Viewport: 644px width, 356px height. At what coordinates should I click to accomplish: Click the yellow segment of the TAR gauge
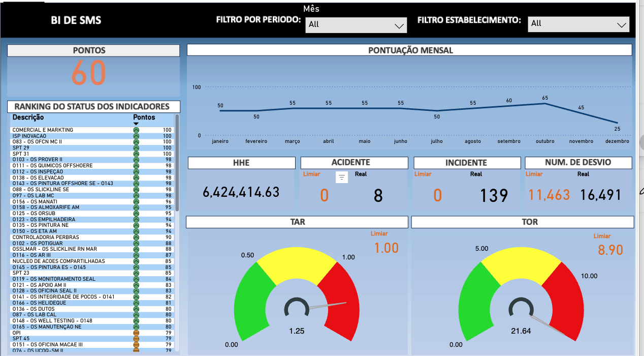tap(297, 265)
